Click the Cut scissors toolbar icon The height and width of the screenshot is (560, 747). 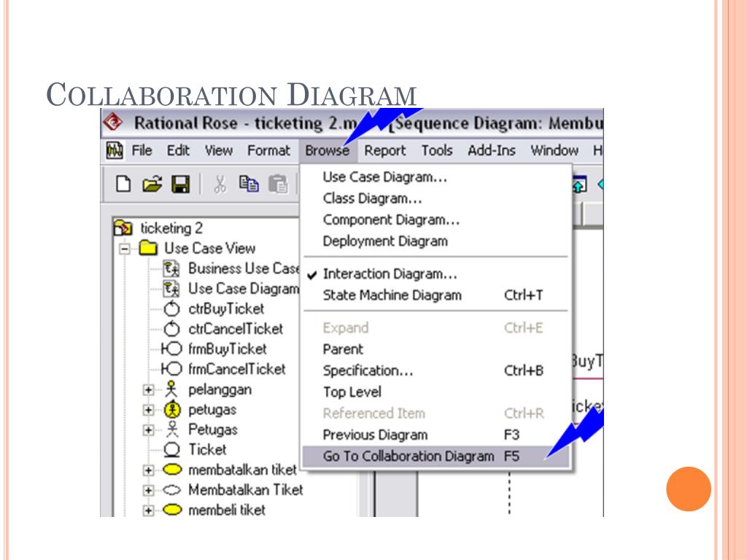click(x=220, y=184)
